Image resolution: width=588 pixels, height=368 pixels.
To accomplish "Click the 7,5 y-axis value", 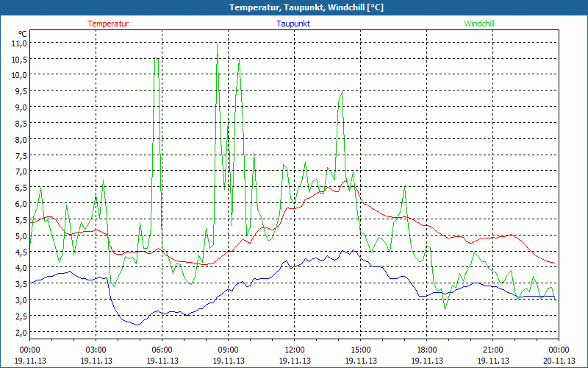I will click(21, 155).
